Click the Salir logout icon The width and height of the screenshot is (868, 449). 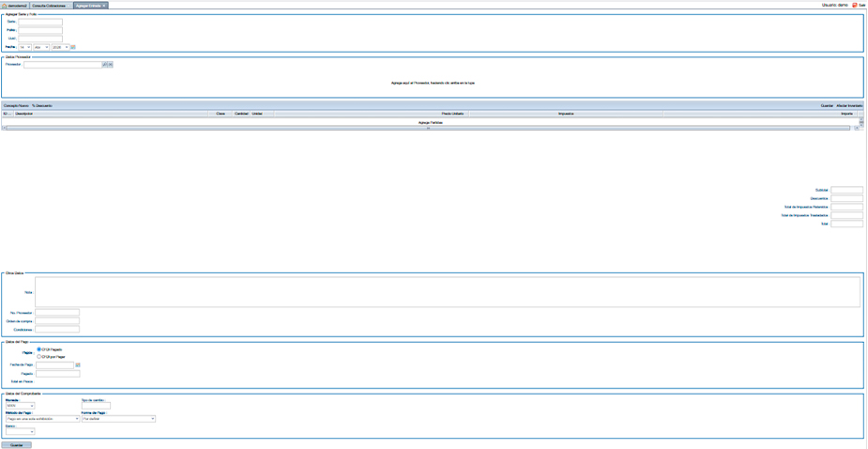tap(854, 5)
